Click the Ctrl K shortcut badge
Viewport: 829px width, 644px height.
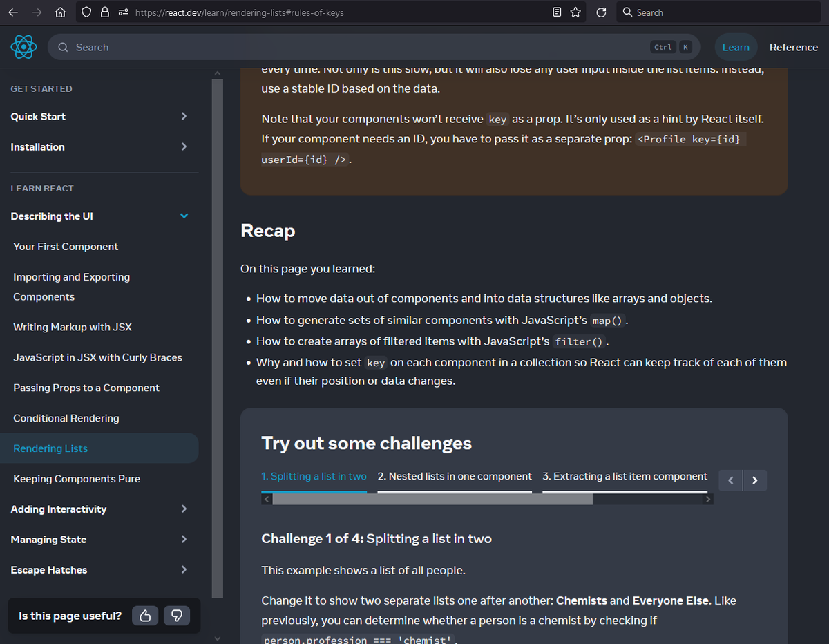(x=671, y=47)
